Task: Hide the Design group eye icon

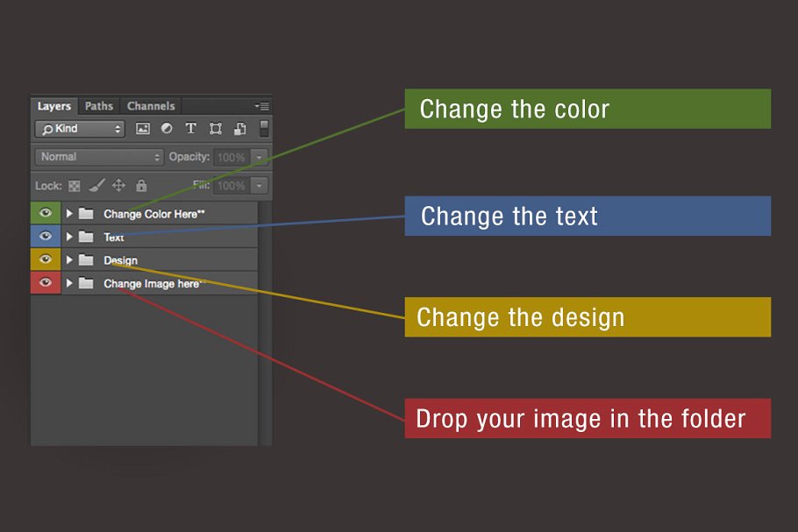Action: [x=46, y=259]
